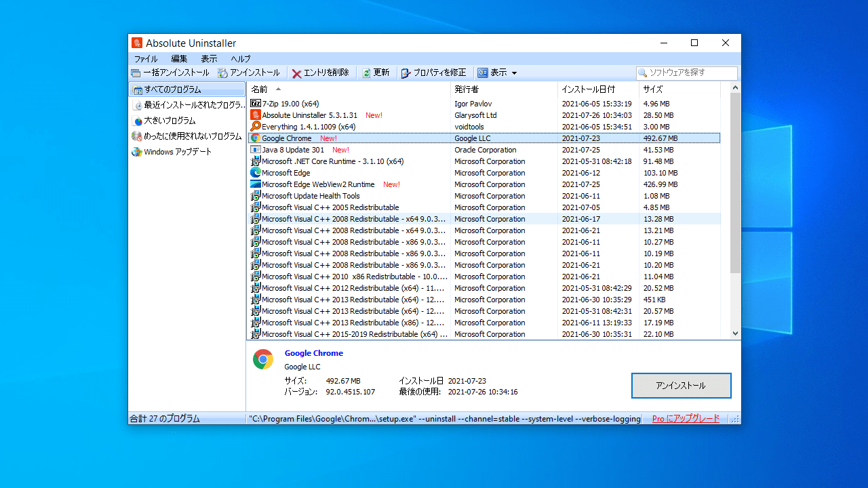Screen dimensions: 868x488
Task: Click the プロパティを修正 toolbar icon
Action: pyautogui.click(x=406, y=73)
